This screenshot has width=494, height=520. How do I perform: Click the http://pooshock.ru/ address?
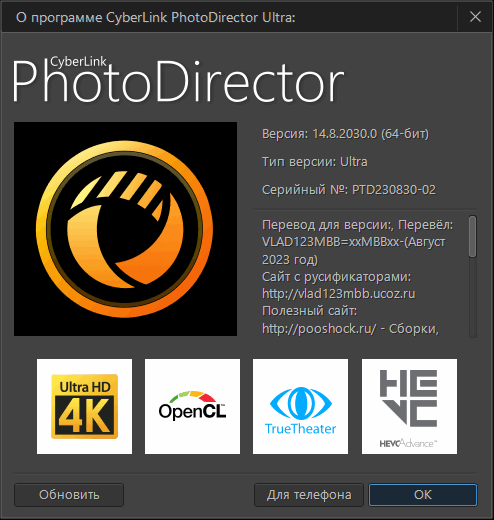(319, 329)
